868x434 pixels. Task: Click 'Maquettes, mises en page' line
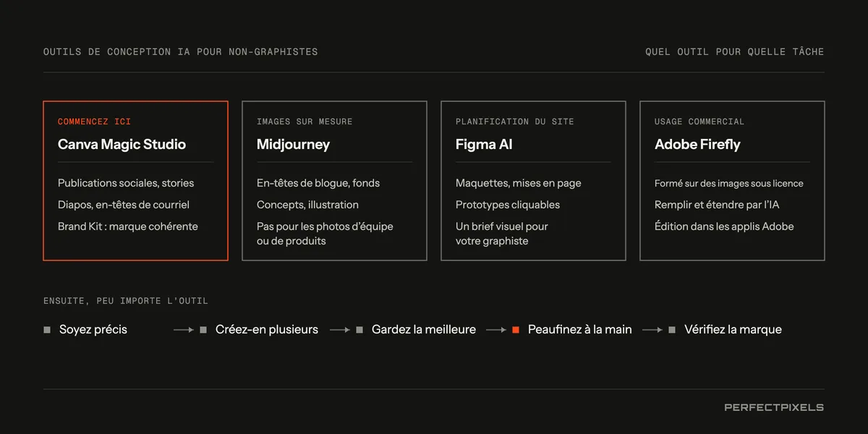[x=518, y=183]
